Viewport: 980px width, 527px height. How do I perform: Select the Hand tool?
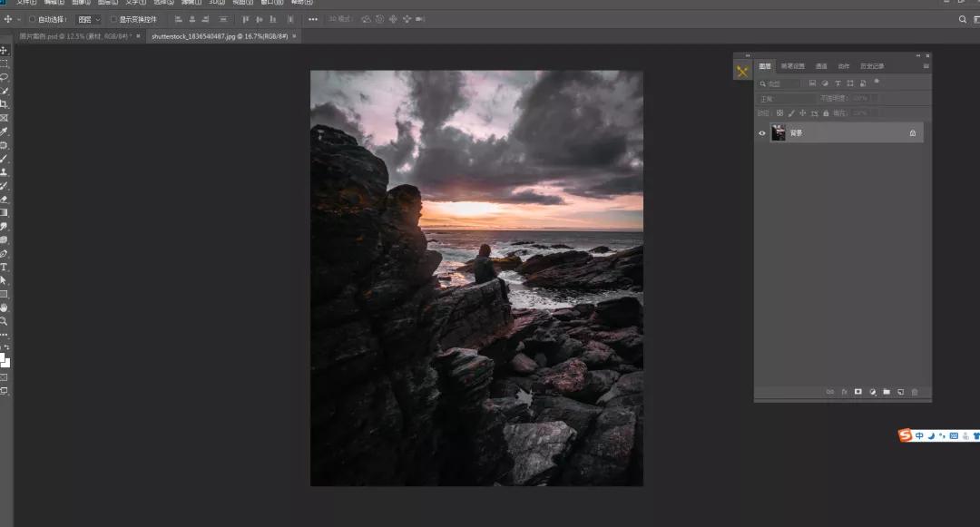4,307
